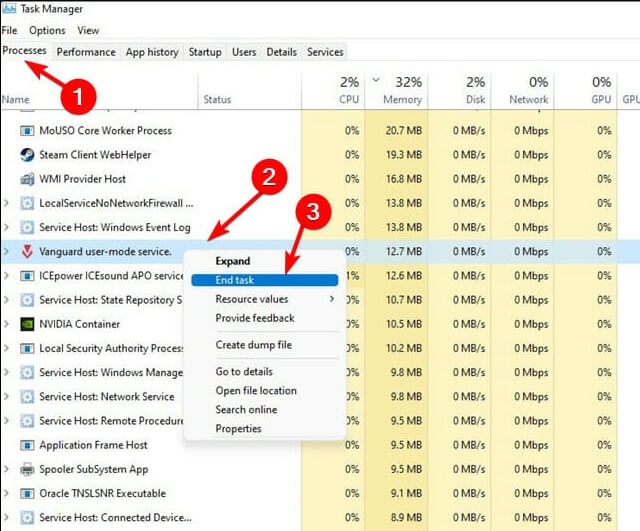The height and width of the screenshot is (531, 640).
Task: Click the Oracle TNSLSNR Executable icon
Action: 28,493
